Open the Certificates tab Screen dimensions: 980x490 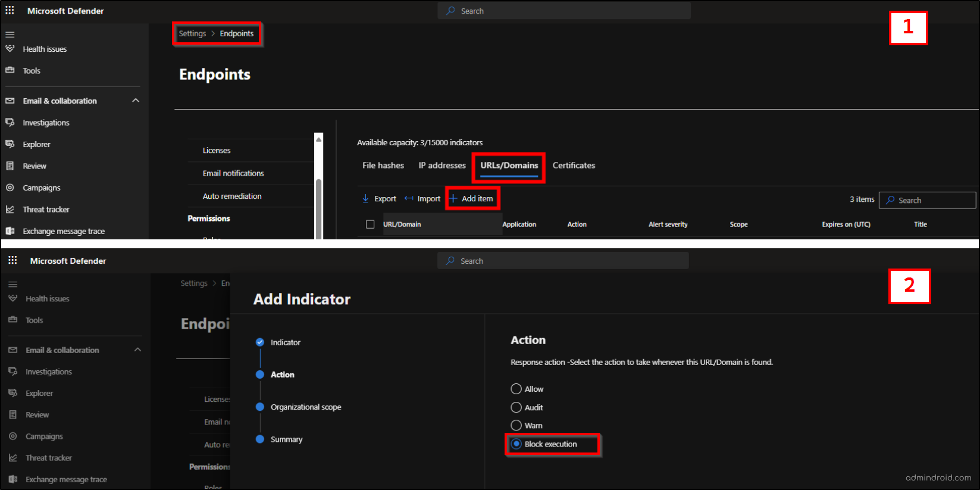(574, 166)
